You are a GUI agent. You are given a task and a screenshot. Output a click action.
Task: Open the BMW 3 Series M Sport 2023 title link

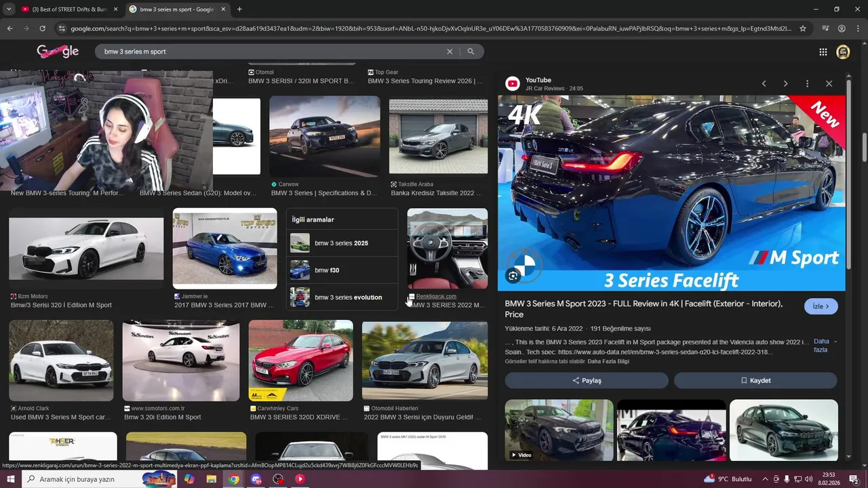tap(644, 309)
